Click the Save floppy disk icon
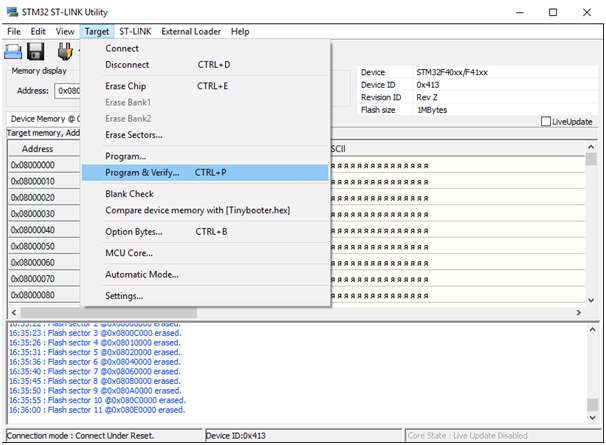The height and width of the screenshot is (445, 606). pyautogui.click(x=36, y=51)
